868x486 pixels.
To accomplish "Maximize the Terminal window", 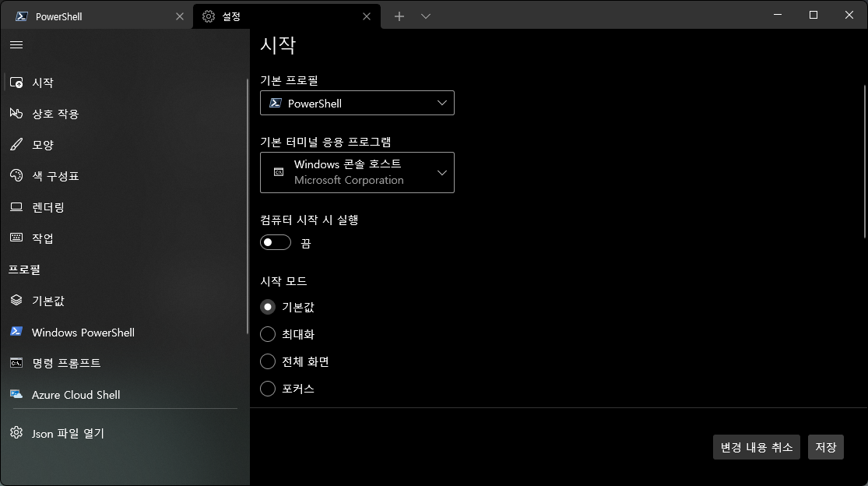I will click(x=814, y=15).
